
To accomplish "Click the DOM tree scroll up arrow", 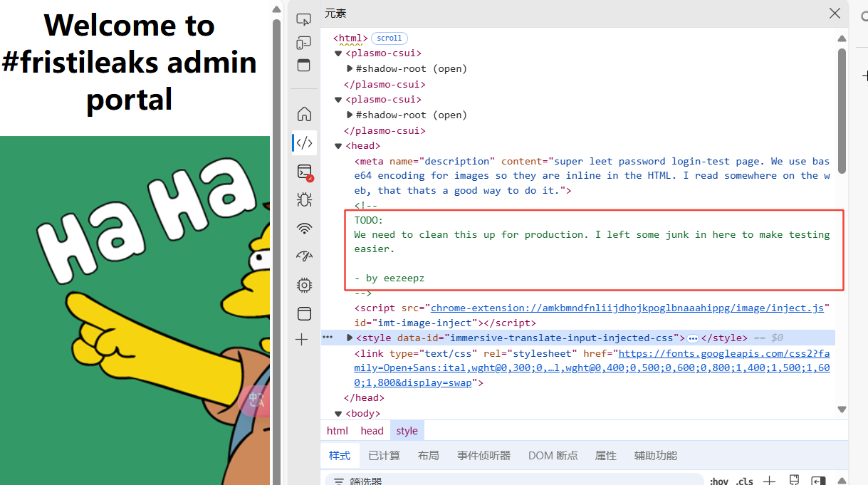I will click(x=842, y=38).
